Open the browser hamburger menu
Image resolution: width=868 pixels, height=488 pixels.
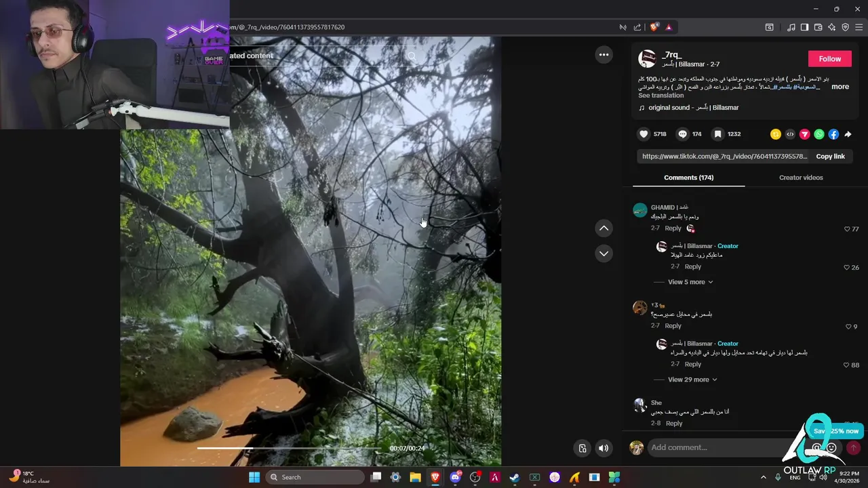[859, 27]
